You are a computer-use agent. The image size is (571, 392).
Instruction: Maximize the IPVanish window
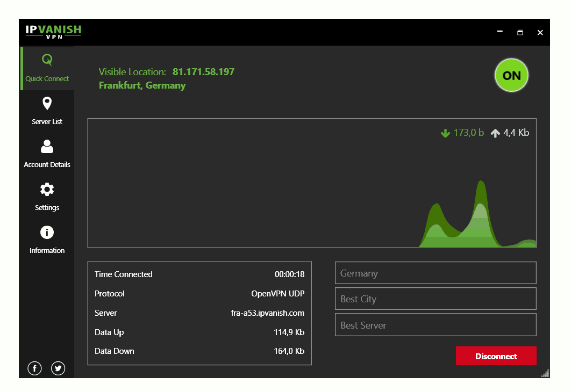pyautogui.click(x=520, y=32)
